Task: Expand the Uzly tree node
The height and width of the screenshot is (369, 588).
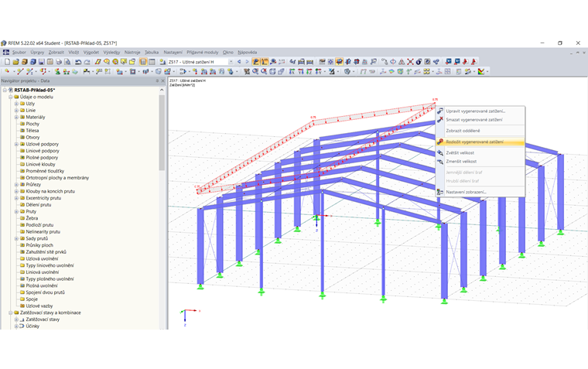Action: [x=16, y=104]
